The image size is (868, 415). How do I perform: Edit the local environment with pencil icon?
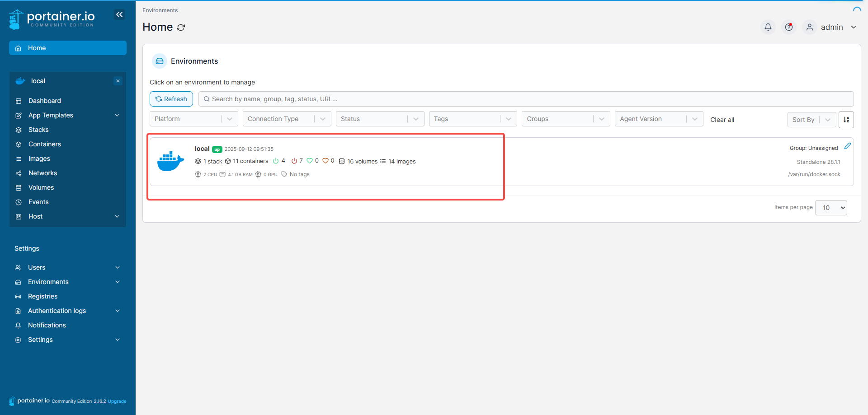click(x=848, y=146)
